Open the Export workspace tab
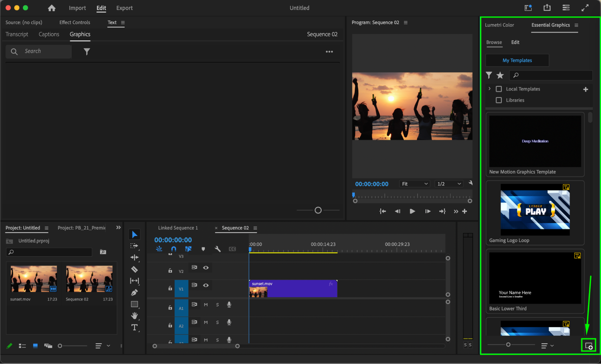Image resolution: width=601 pixels, height=364 pixels. (124, 8)
